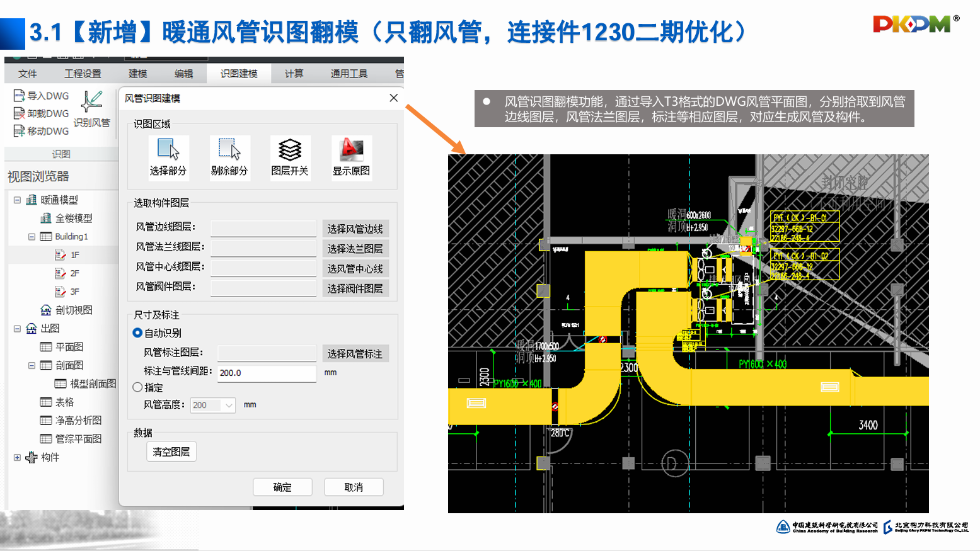Image resolution: width=980 pixels, height=551 pixels.
Task: Switch to the 编辑 tab
Action: coord(184,74)
